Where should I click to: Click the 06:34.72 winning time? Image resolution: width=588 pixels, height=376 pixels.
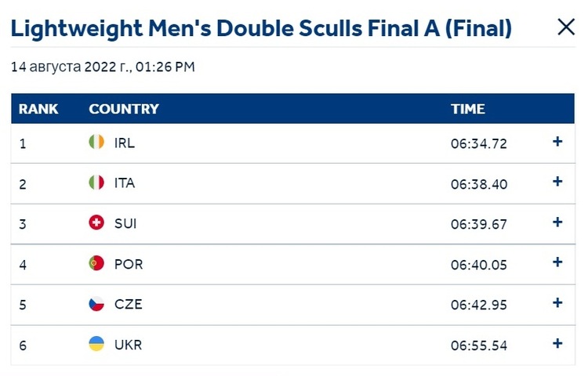tap(479, 144)
